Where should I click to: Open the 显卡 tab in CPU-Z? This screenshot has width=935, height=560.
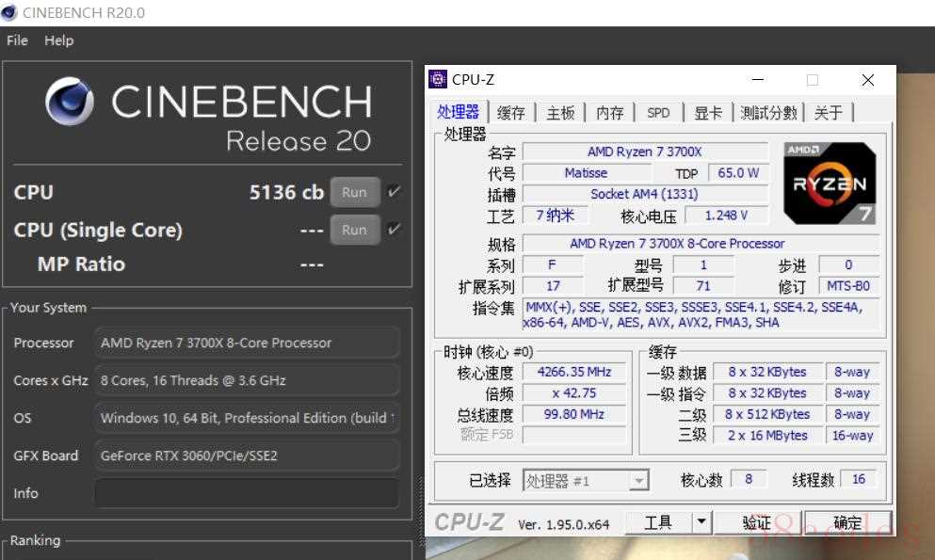[x=708, y=113]
